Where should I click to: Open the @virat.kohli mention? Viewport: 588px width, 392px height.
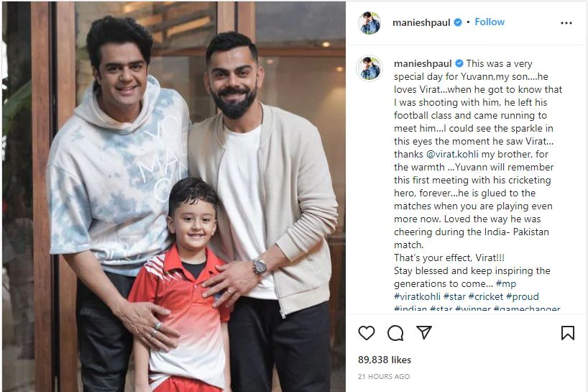tap(452, 154)
